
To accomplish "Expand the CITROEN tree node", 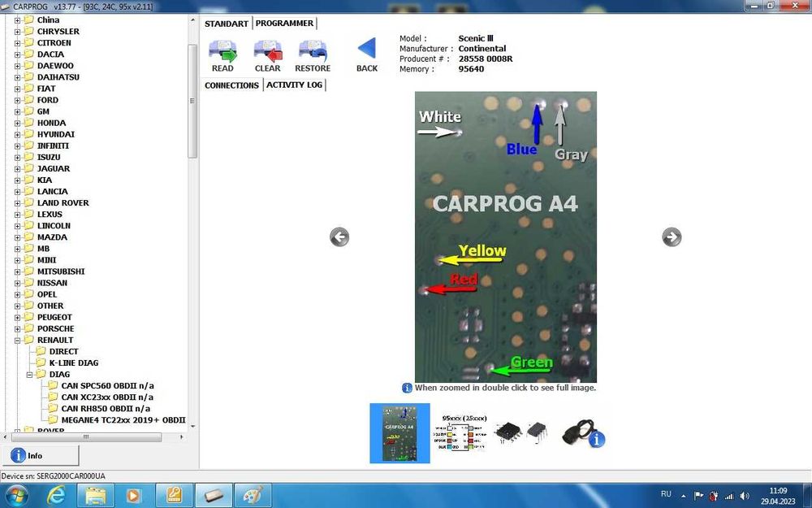I will (x=18, y=43).
